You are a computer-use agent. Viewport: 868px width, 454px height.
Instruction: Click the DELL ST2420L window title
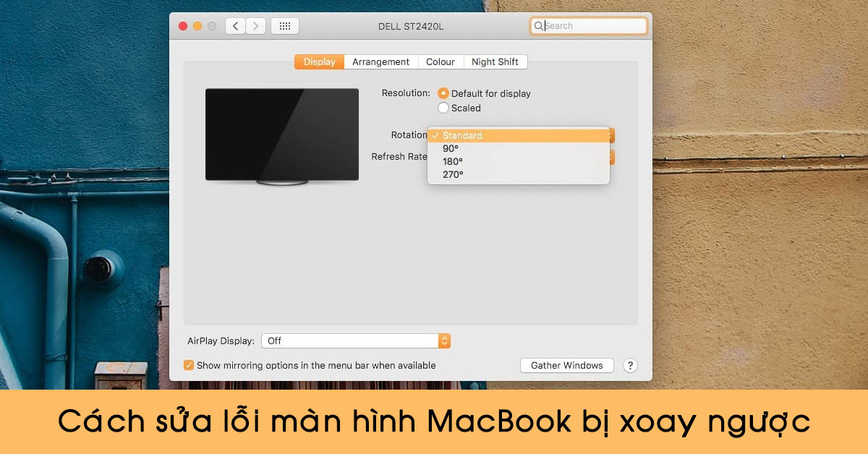[x=411, y=26]
